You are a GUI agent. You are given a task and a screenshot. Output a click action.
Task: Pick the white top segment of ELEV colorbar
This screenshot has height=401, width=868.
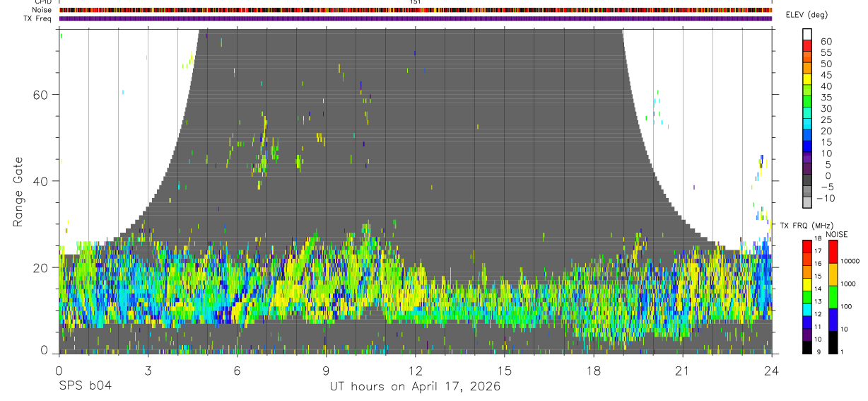pyautogui.click(x=807, y=35)
